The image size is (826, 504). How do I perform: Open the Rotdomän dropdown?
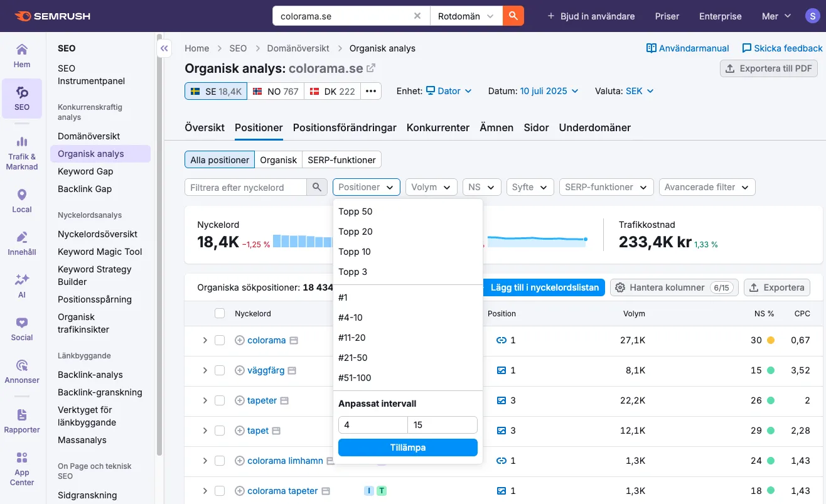coord(466,16)
